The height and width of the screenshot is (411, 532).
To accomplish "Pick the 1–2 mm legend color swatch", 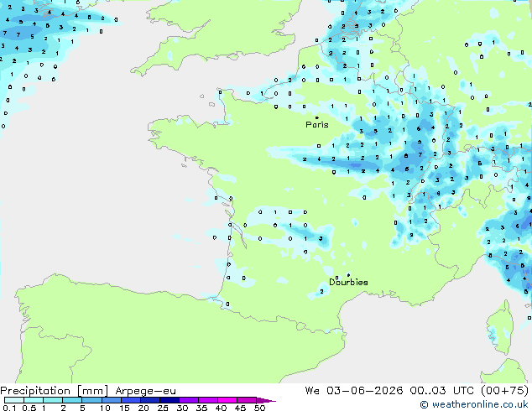I will click(x=53, y=400).
